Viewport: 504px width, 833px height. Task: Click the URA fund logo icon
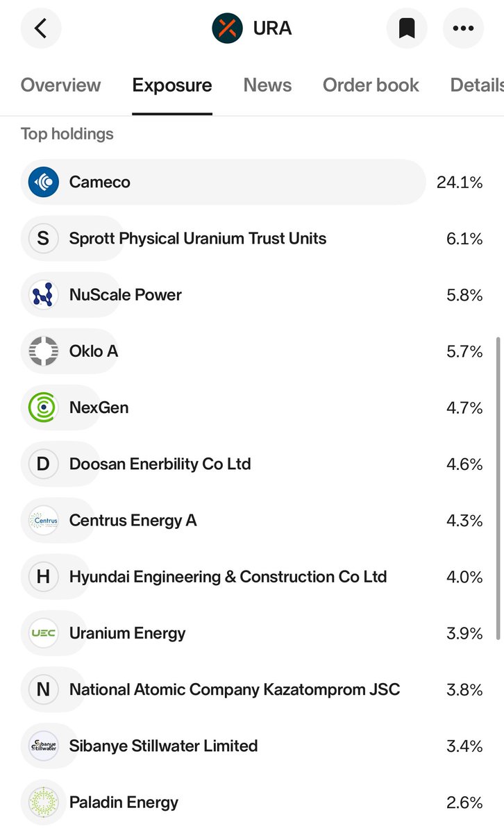pyautogui.click(x=227, y=28)
